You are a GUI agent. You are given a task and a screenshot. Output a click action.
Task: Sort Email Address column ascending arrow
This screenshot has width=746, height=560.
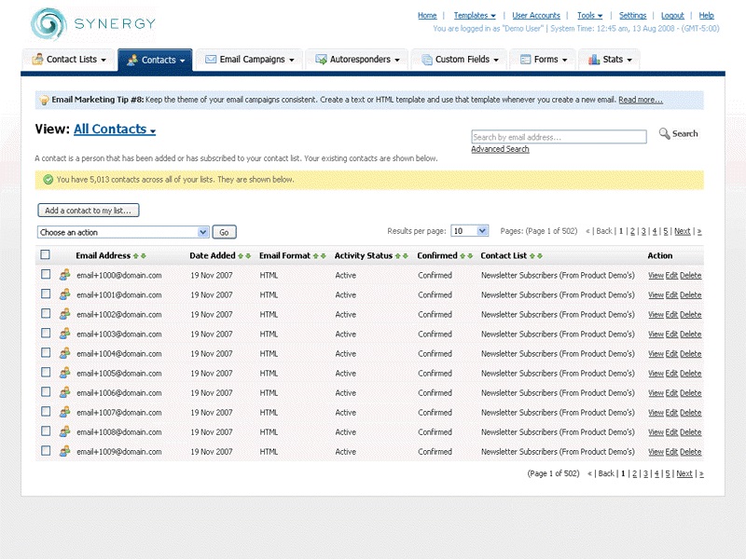click(136, 256)
